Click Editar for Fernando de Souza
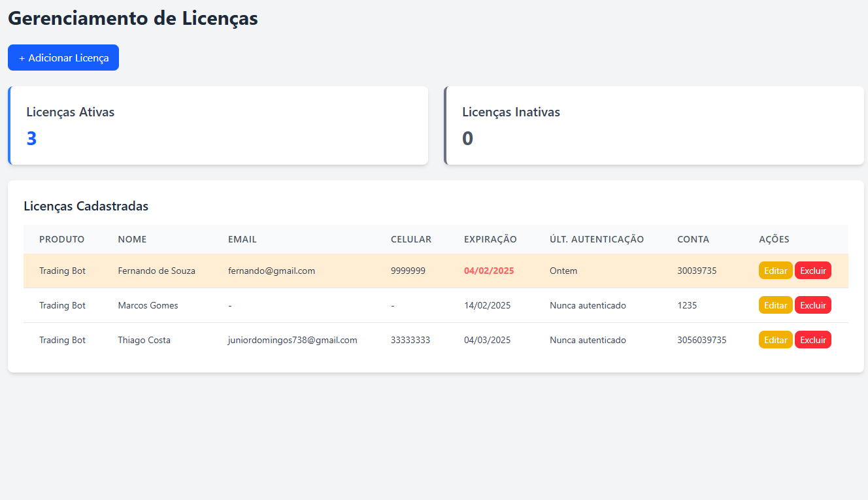 [x=775, y=270]
